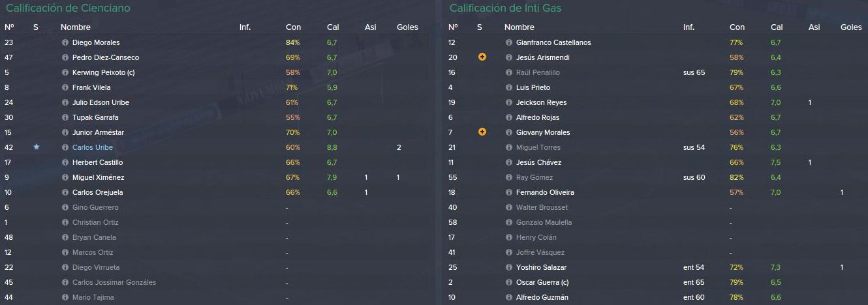The height and width of the screenshot is (305, 868).
Task: Click info icon next to Kerwing Peixoto
Action: point(65,72)
